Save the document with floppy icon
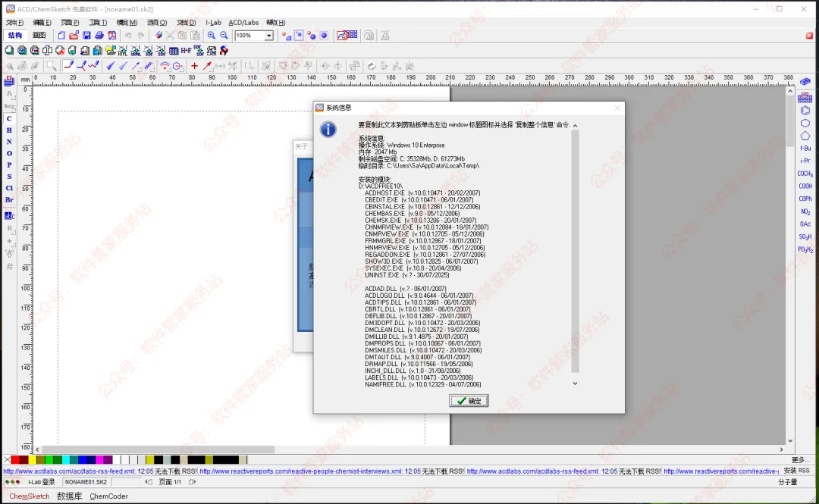The height and width of the screenshot is (504, 819). [x=86, y=36]
